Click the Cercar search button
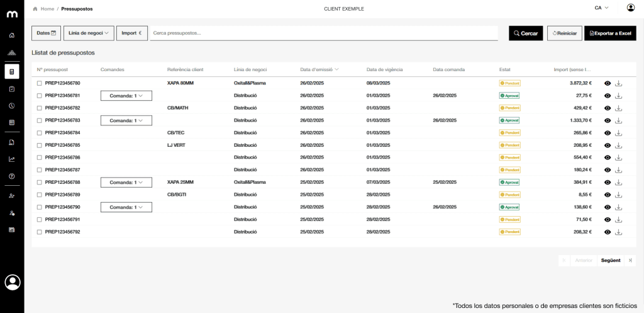This screenshot has height=313, width=644. [x=526, y=33]
